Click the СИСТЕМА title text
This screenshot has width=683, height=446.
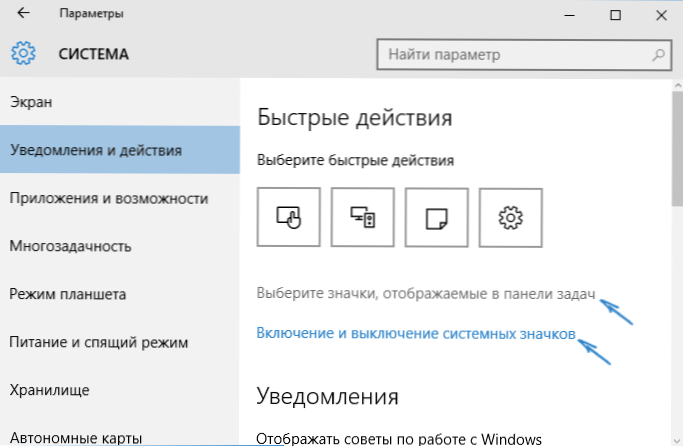point(94,54)
